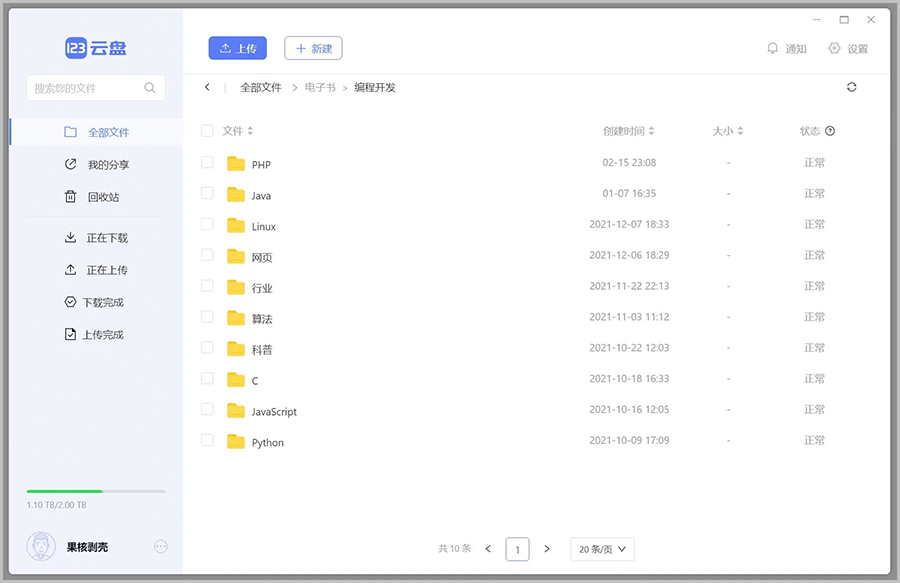Open the Python folder icon
Screen dimensions: 900x583
point(236,441)
